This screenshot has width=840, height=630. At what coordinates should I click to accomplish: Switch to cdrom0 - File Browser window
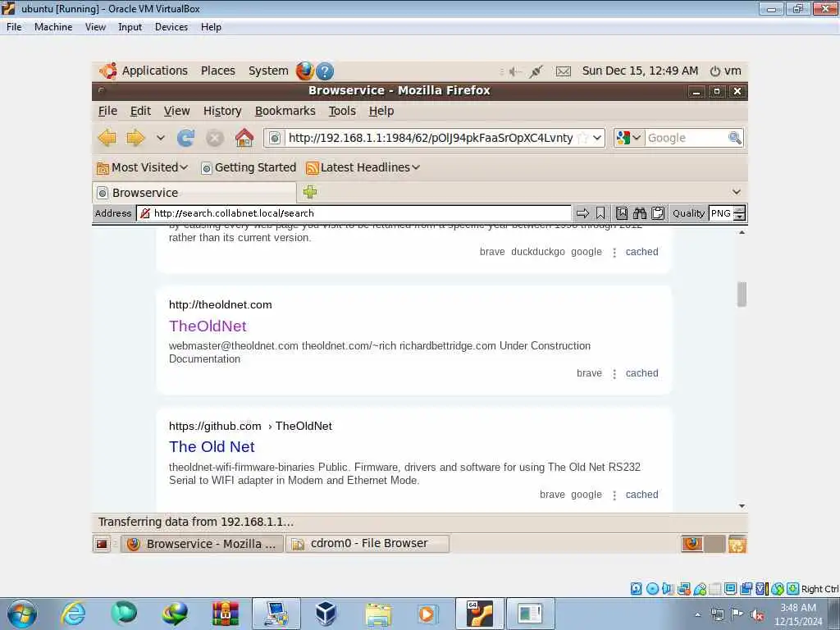point(367,544)
